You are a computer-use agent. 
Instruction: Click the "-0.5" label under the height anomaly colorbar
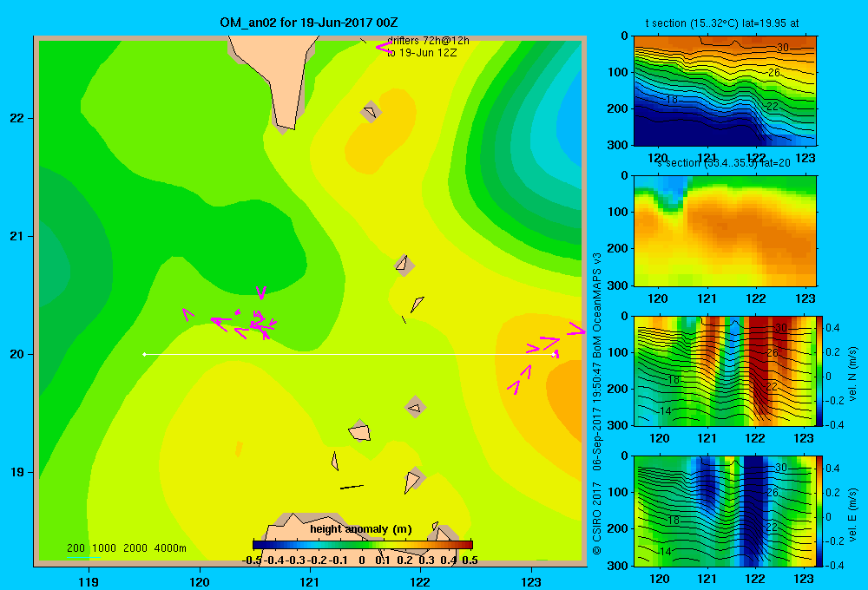pyautogui.click(x=252, y=560)
